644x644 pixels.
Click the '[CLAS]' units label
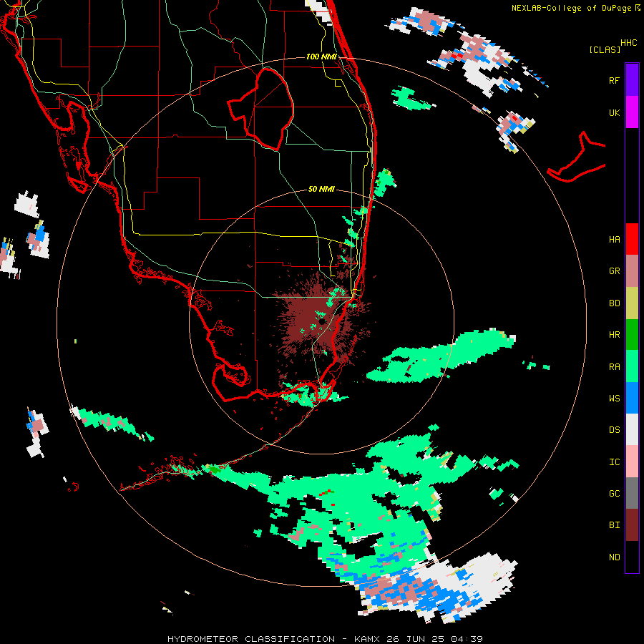[x=605, y=49]
